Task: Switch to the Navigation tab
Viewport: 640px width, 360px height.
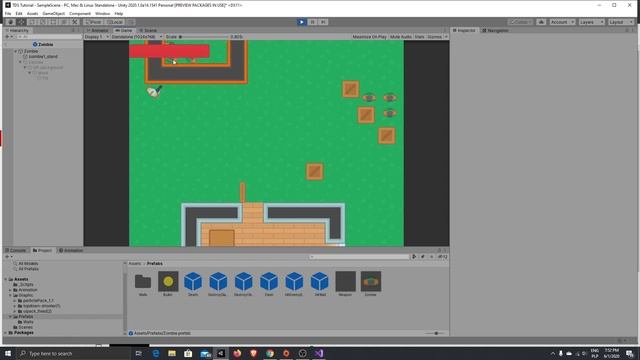Action: [495, 31]
